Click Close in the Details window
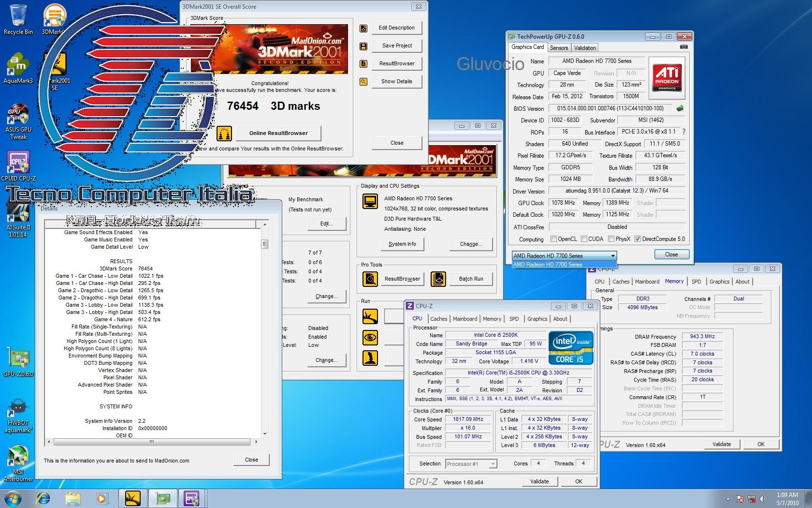Screen dimensions: 812x508 pyautogui.click(x=251, y=460)
